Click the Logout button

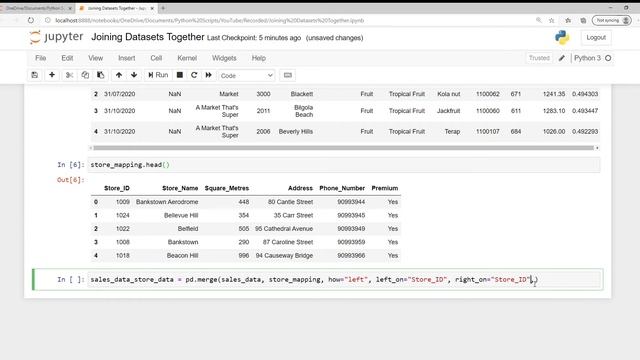(596, 38)
